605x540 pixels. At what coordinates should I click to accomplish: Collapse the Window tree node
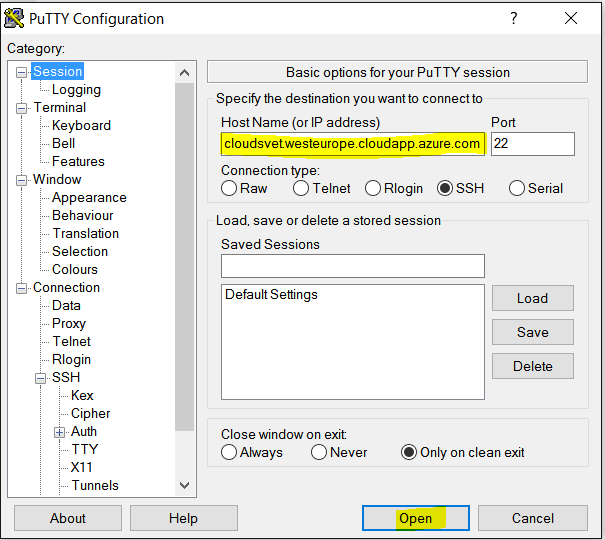[x=21, y=180]
